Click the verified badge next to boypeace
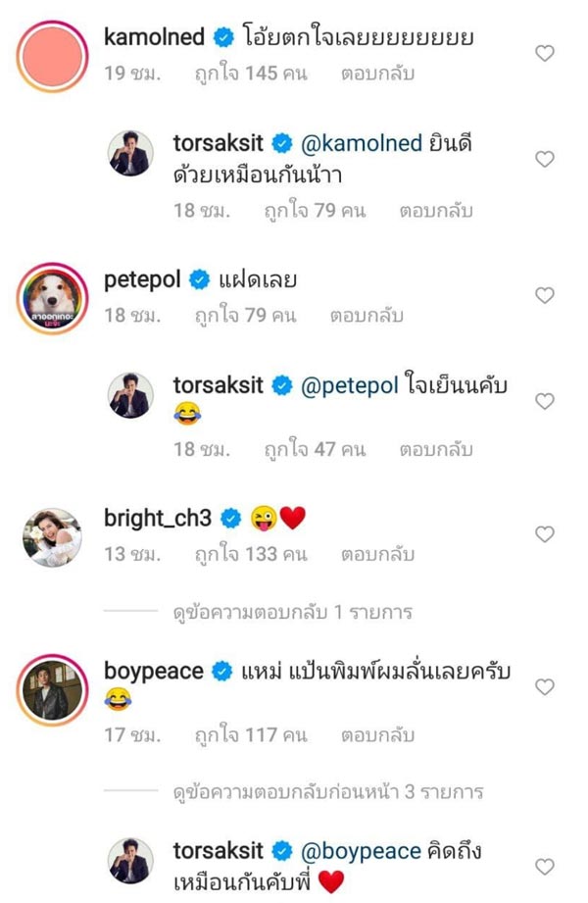588x903 pixels. pyautogui.click(x=221, y=670)
